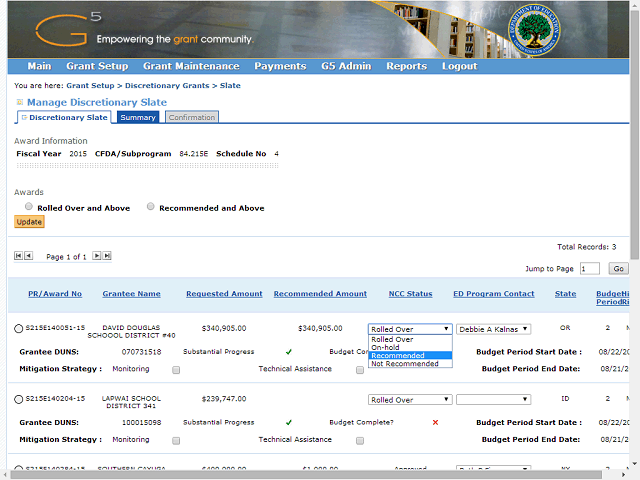This screenshot has width=640, height=480.
Task: Click scroll down arrow on vertical scrollbar
Action: tap(635, 464)
